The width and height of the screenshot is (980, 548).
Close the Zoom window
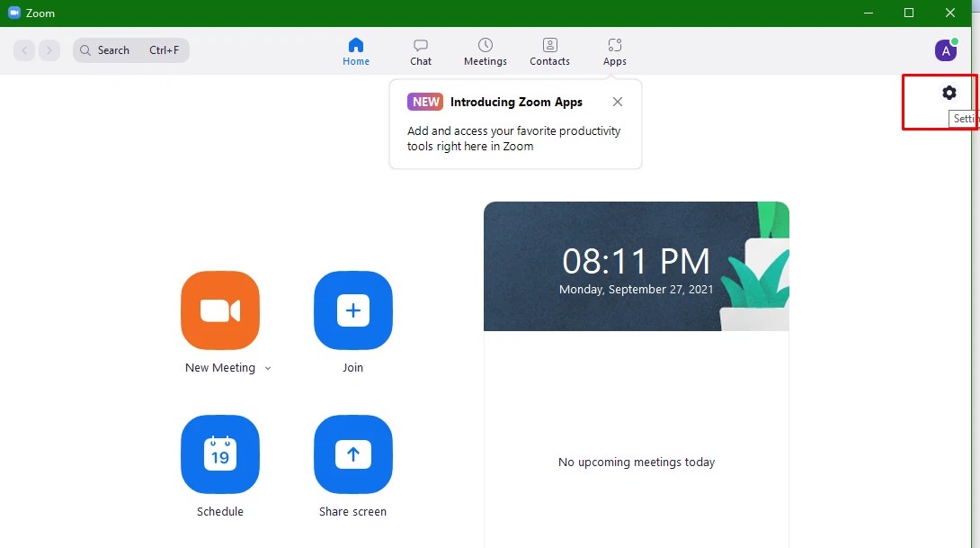[x=950, y=13]
